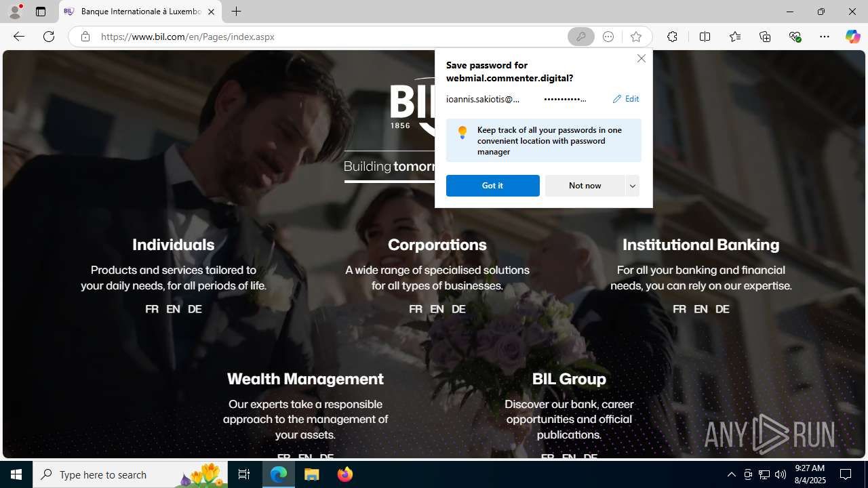Open the Individuals heading
This screenshot has height=488, width=868.
pos(173,245)
